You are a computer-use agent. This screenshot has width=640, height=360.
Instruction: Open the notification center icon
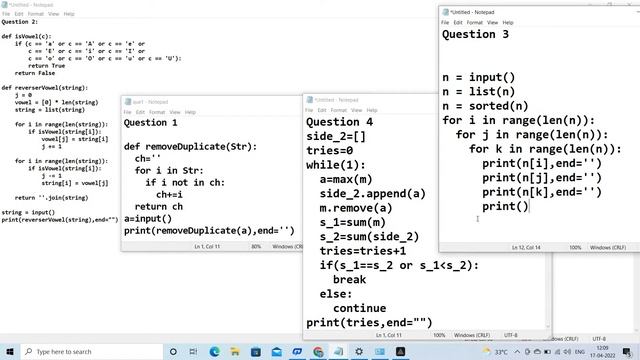tap(627, 351)
